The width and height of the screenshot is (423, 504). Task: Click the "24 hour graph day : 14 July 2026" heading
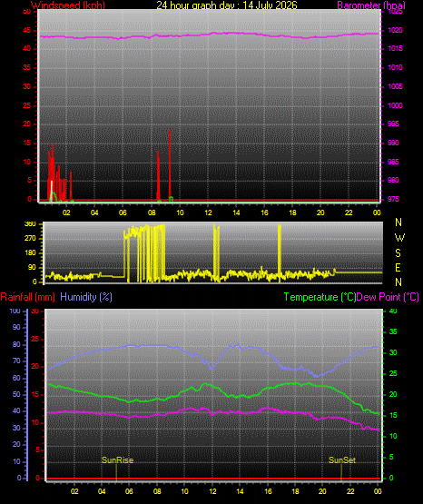click(227, 5)
